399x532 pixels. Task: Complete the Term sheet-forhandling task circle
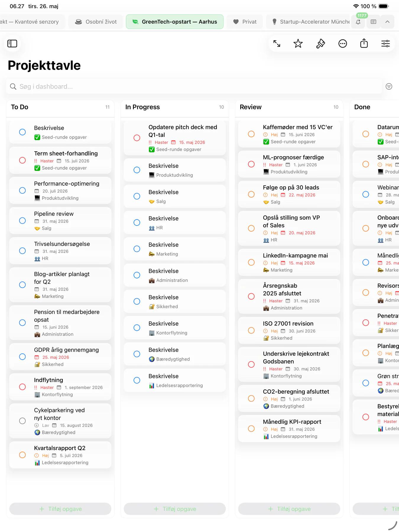[x=22, y=160]
